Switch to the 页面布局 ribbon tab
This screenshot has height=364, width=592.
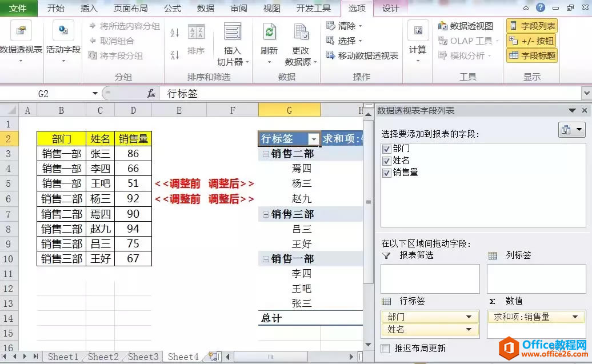click(131, 8)
